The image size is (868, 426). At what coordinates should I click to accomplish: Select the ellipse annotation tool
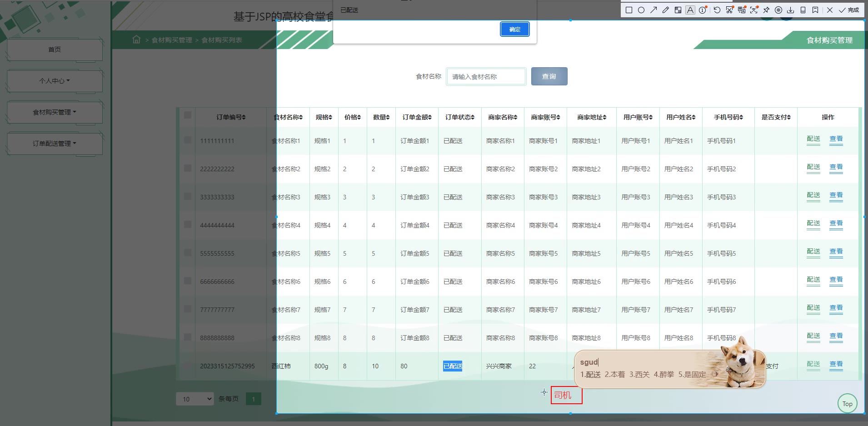pyautogui.click(x=641, y=10)
